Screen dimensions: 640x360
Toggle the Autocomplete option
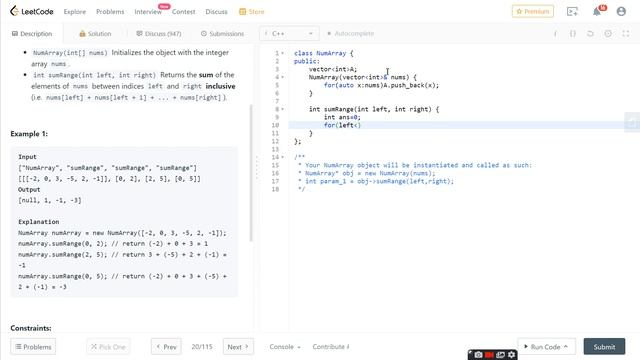(350, 33)
